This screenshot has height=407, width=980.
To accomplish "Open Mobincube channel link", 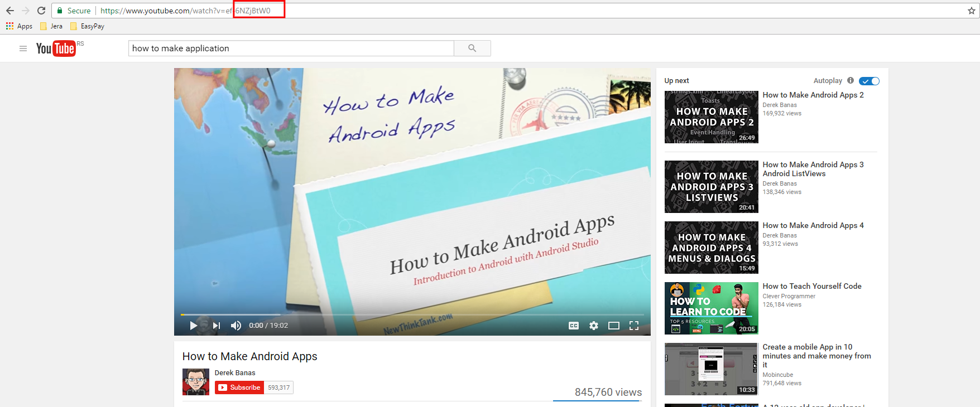I will point(778,375).
